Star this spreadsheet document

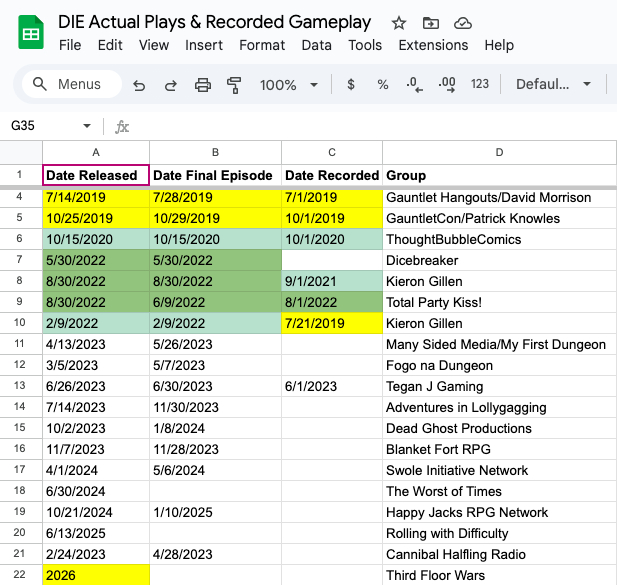click(x=399, y=23)
